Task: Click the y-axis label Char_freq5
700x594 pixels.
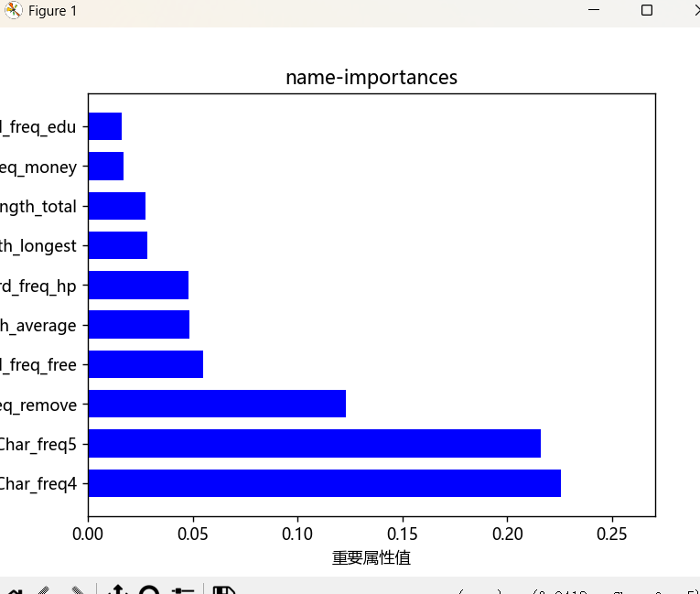Action: [x=38, y=445]
